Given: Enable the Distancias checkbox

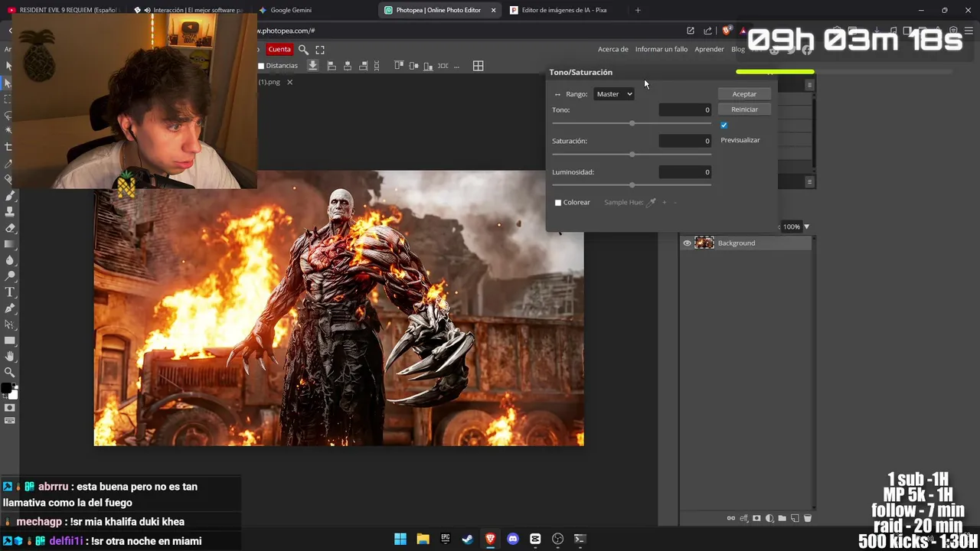Looking at the screenshot, I should coord(261,66).
